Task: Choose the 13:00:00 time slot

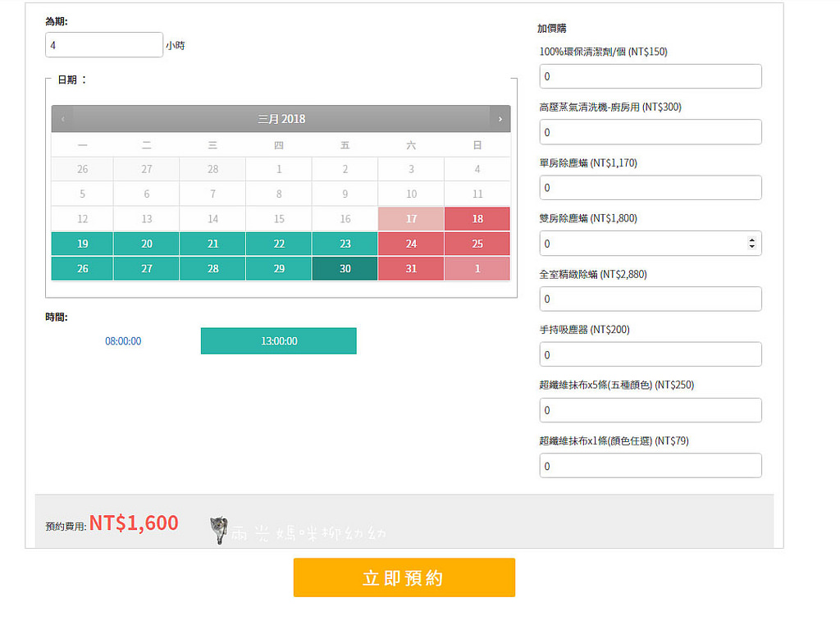Action: click(279, 341)
